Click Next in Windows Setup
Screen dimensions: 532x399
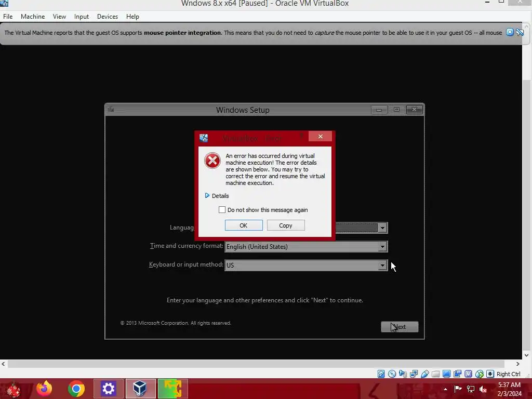tap(400, 327)
